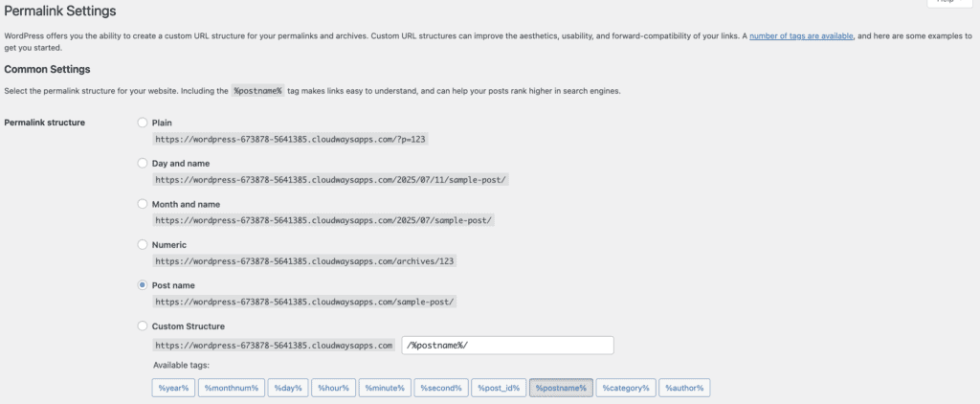Click the Common Settings heading
Image resolution: width=980 pixels, height=404 pixels.
48,69
